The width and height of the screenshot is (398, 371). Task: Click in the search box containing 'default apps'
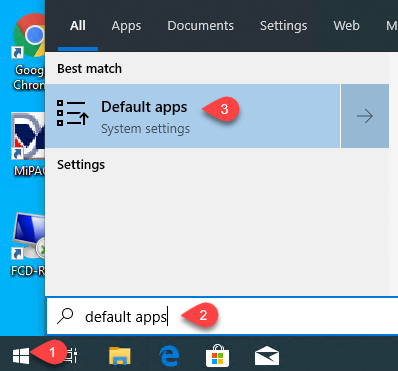222,316
